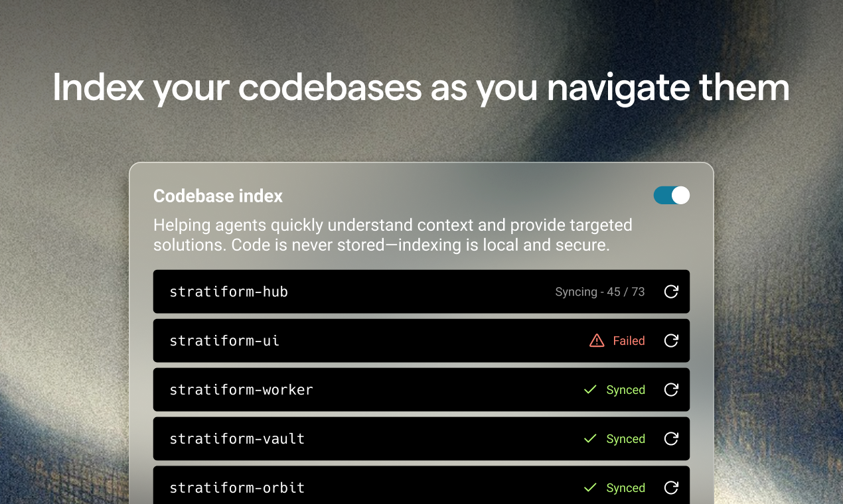Select the stratiform-orbit codebase name
The width and height of the screenshot is (843, 504).
(237, 488)
